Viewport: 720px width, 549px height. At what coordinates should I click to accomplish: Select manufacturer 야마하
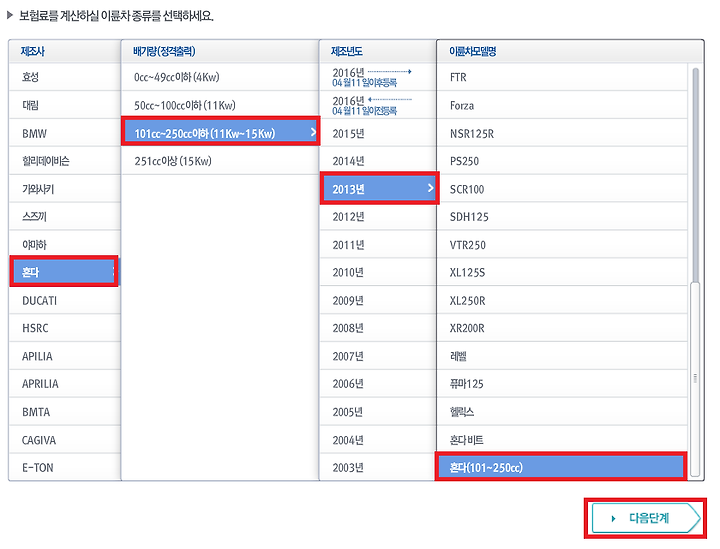tap(65, 245)
